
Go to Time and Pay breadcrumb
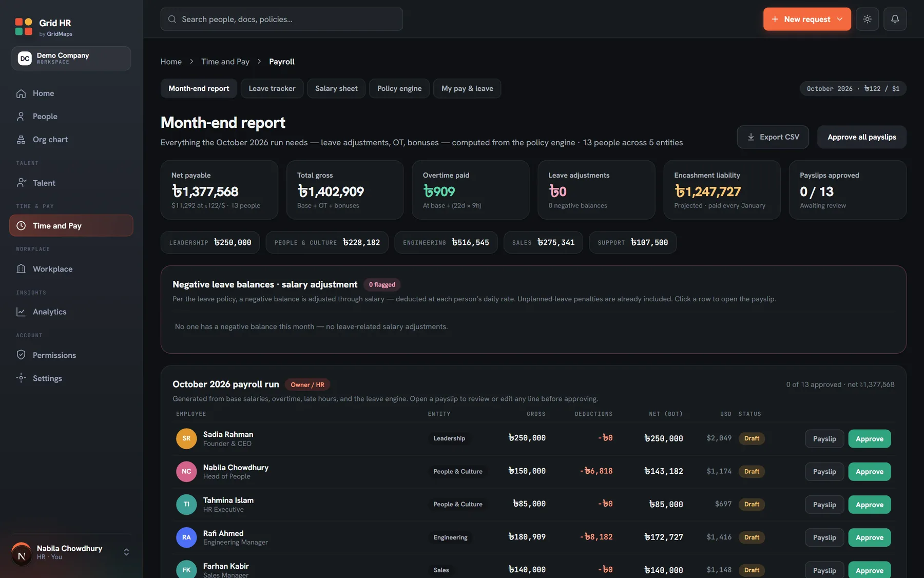pyautogui.click(x=225, y=62)
